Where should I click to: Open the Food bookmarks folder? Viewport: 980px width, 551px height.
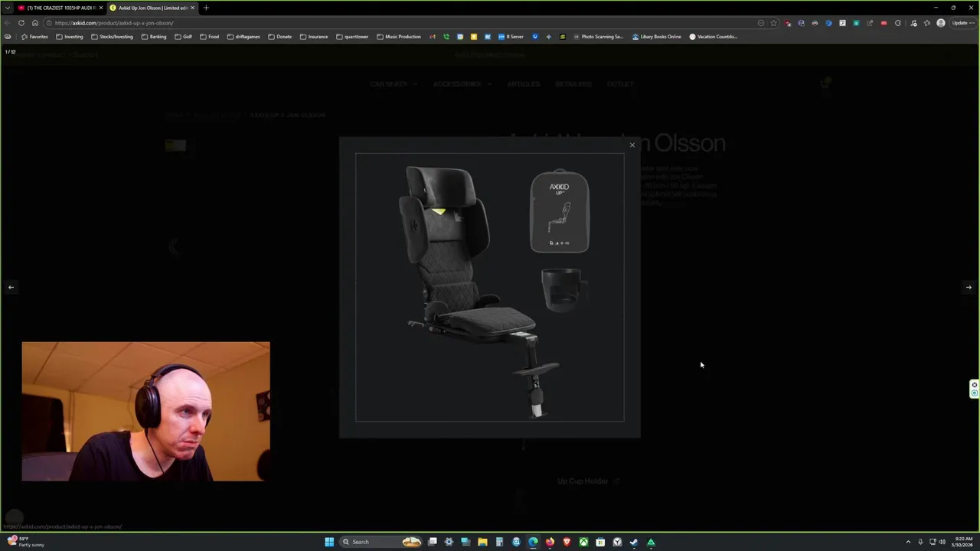coord(209,37)
